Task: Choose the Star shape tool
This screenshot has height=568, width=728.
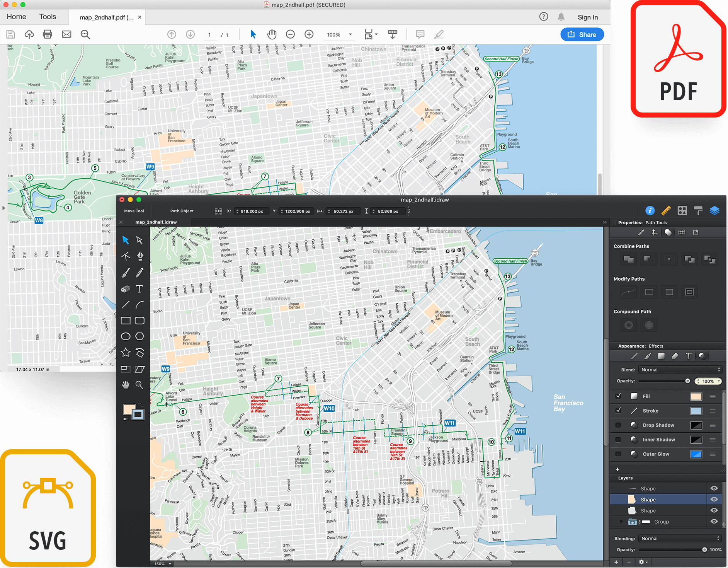Action: click(126, 352)
